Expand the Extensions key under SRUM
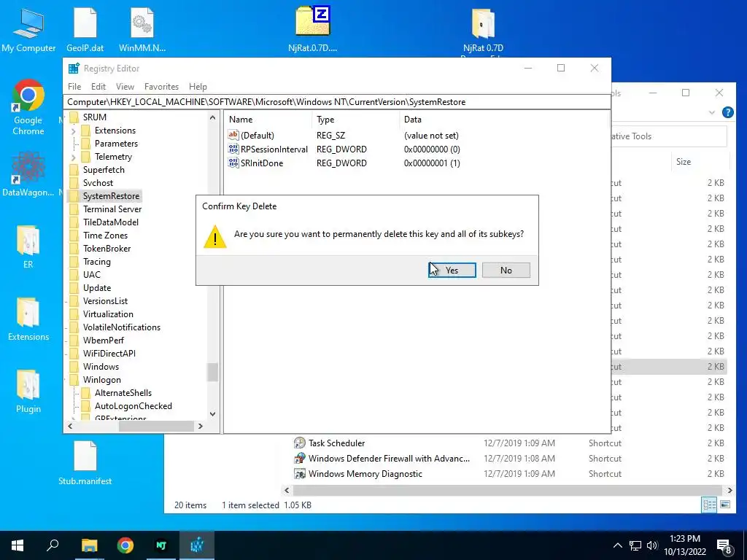The image size is (747, 560). click(74, 131)
